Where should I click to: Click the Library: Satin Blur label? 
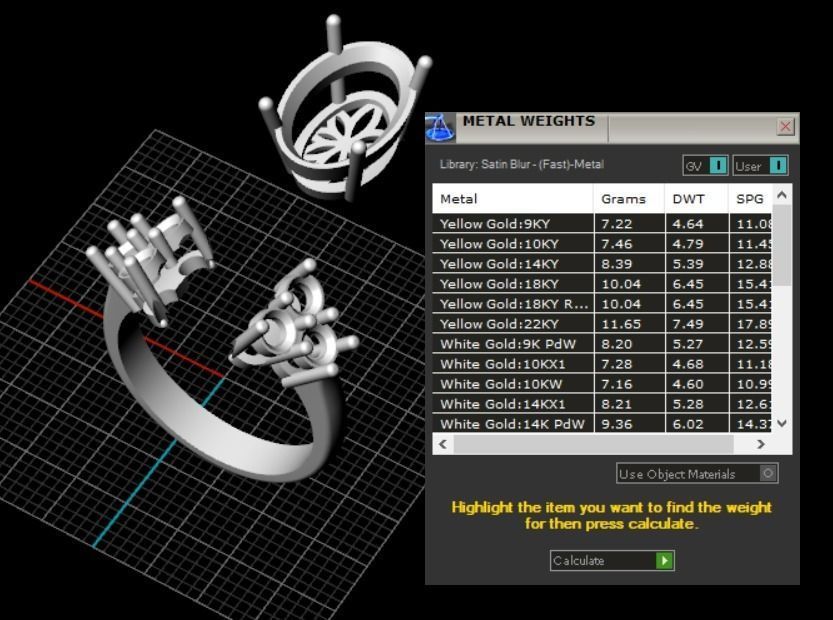point(521,164)
